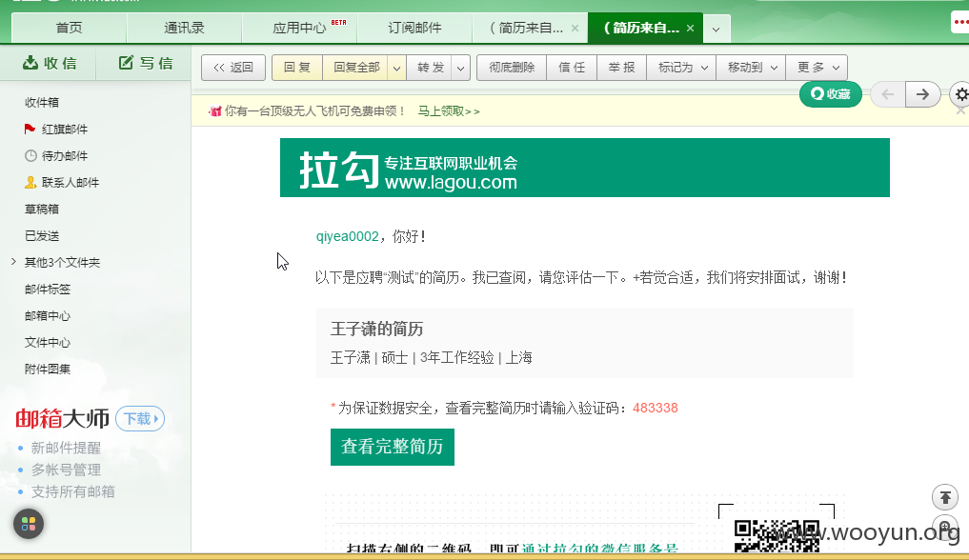The height and width of the screenshot is (560, 969).
Task: Open the 更多 dropdown
Action: [x=817, y=68]
